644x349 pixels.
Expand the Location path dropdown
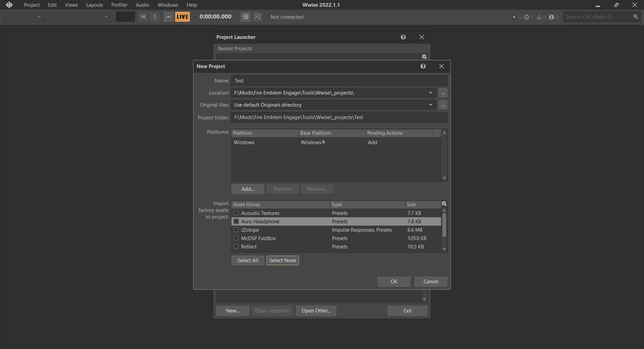click(430, 93)
